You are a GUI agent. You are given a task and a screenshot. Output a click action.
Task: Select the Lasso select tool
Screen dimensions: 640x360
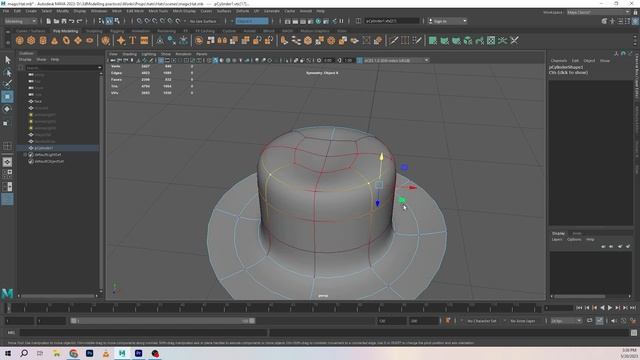[x=7, y=73]
